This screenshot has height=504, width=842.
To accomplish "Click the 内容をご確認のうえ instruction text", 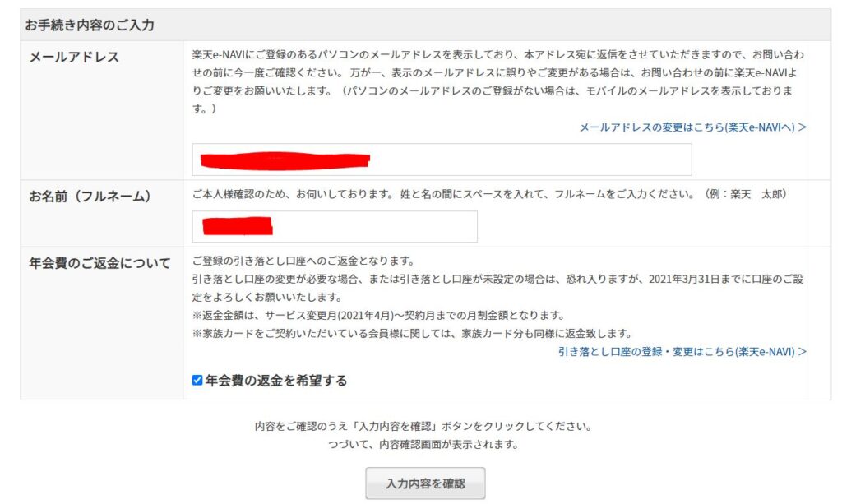I will [x=423, y=426].
